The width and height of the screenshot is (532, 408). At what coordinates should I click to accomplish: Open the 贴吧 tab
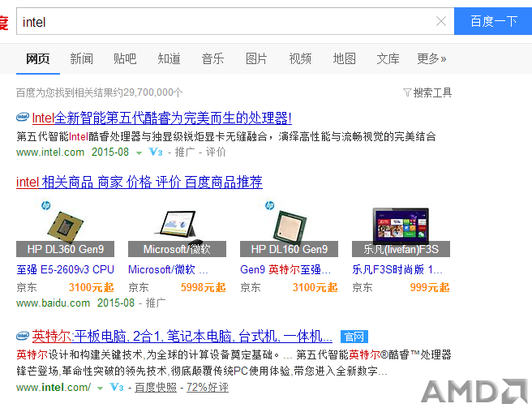125,59
